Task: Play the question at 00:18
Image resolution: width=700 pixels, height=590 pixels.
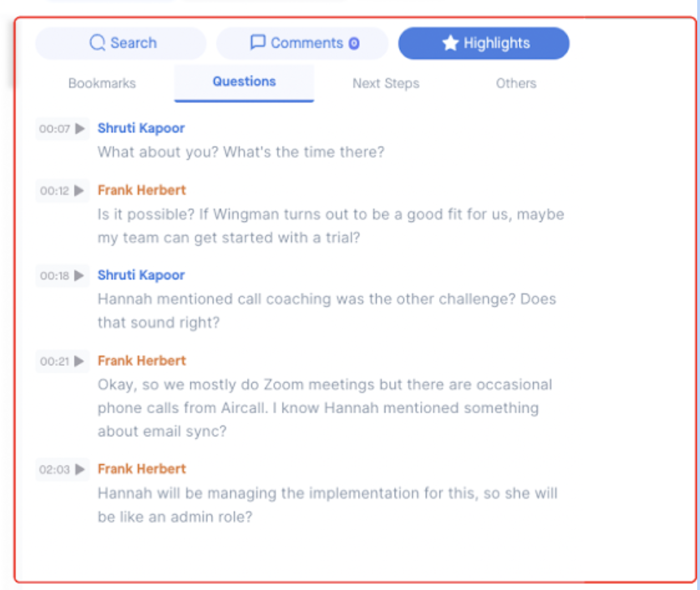Action: (80, 276)
